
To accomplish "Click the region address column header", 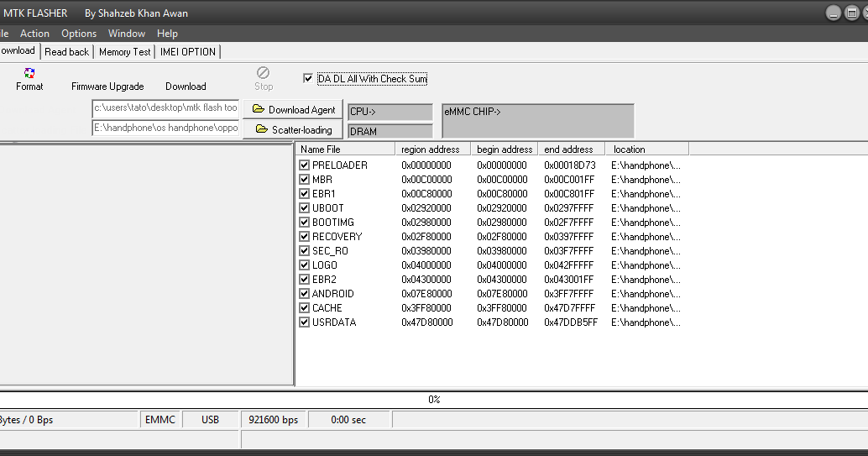I will point(433,149).
